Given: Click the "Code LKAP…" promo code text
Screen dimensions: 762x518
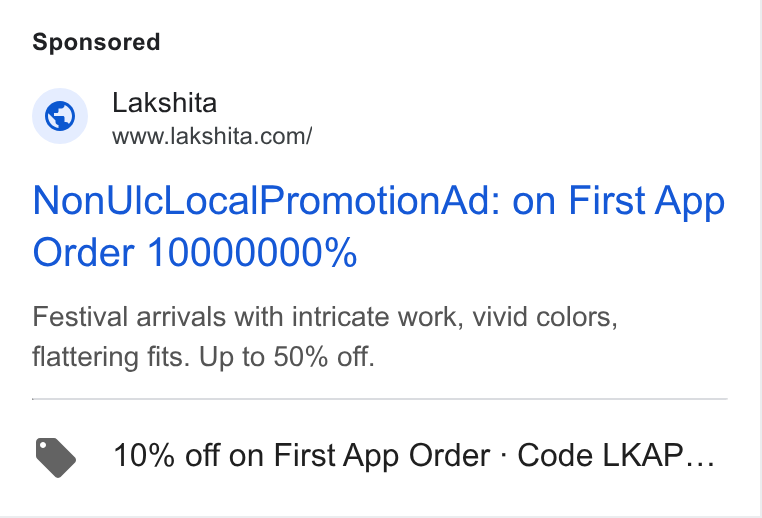Looking at the screenshot, I should click(x=616, y=456).
